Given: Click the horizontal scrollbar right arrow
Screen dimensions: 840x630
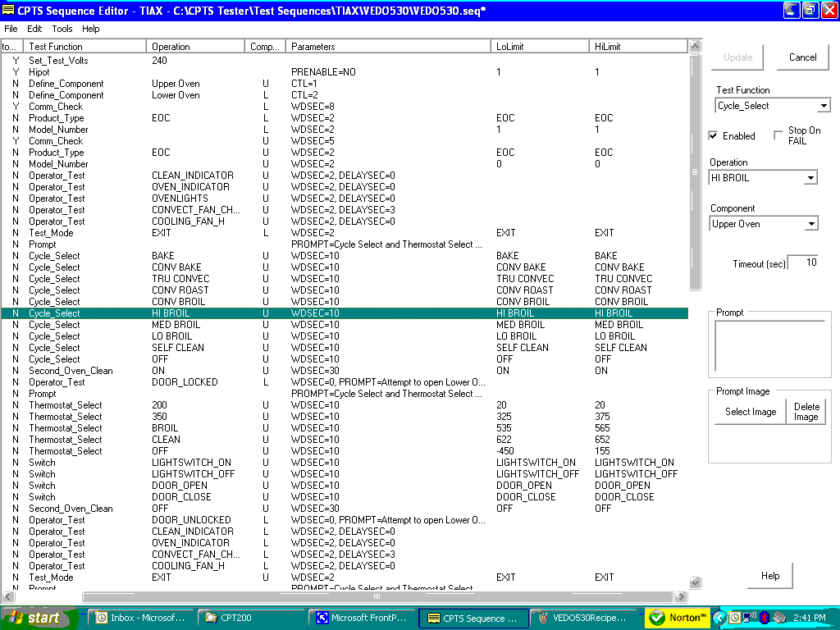Looking at the screenshot, I should 681,596.
